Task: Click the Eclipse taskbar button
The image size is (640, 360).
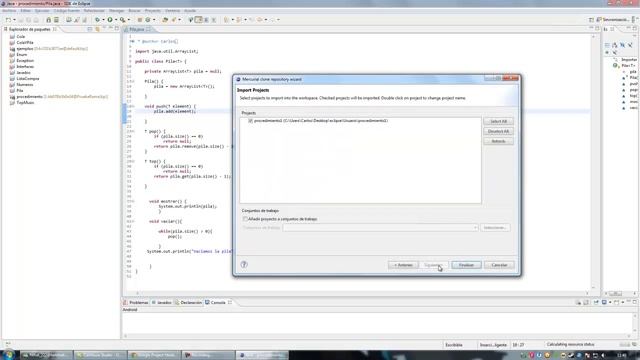Action: pyautogui.click(x=262, y=355)
